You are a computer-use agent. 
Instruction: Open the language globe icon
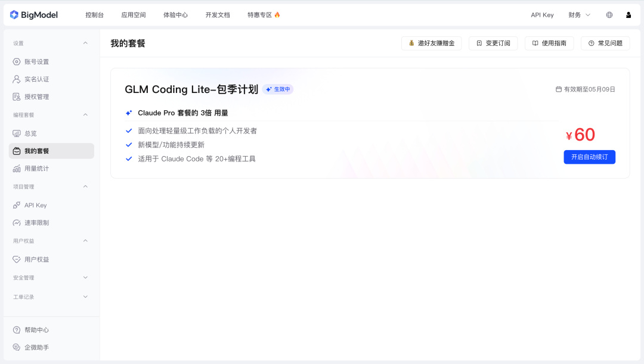[609, 15]
